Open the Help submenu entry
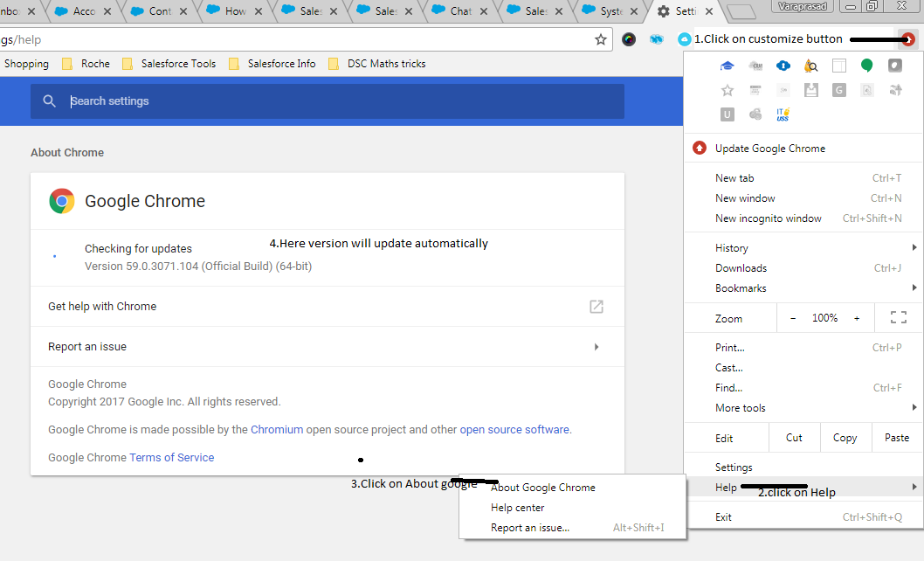Screen dimensions: 924x561 tap(803, 488)
